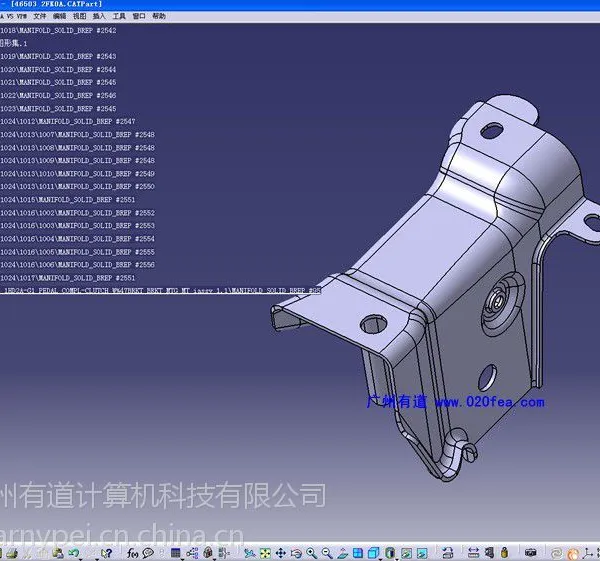Select tree row 1024\1012\MANIFOLD_SOLID_BREP #2547
Viewport: 600px width, 561px height.
click(68, 121)
